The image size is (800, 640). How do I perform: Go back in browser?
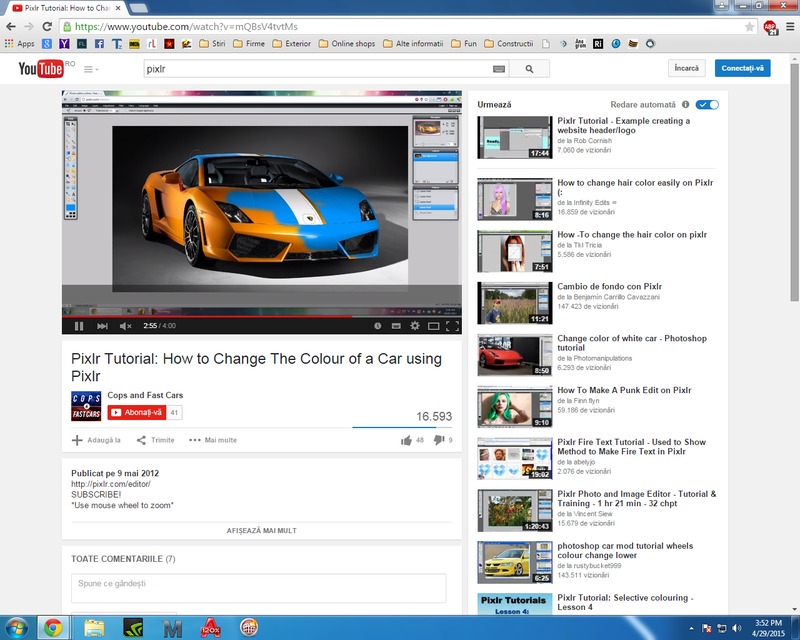click(x=11, y=27)
